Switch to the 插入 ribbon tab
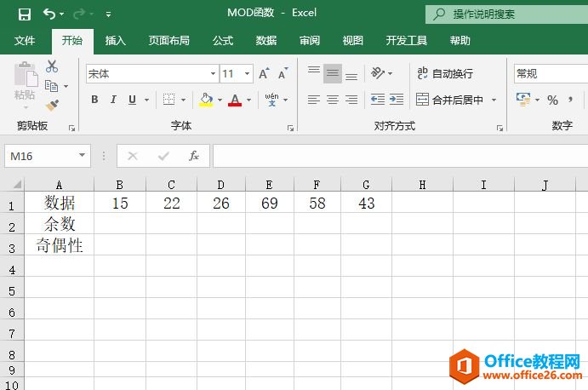 115,41
